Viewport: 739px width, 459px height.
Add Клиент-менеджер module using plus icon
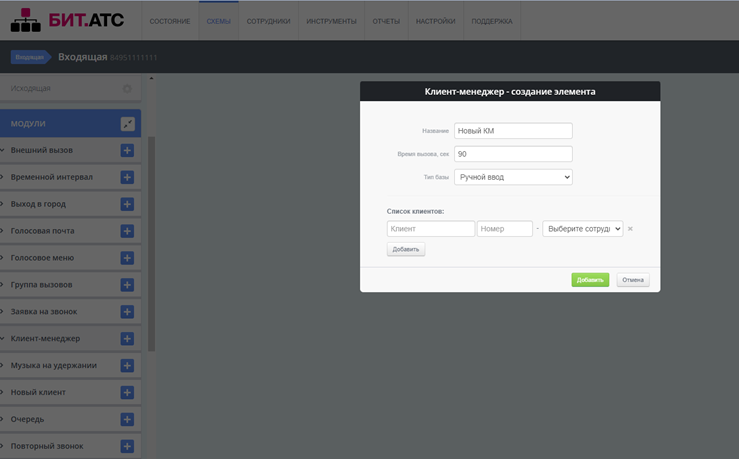click(127, 339)
